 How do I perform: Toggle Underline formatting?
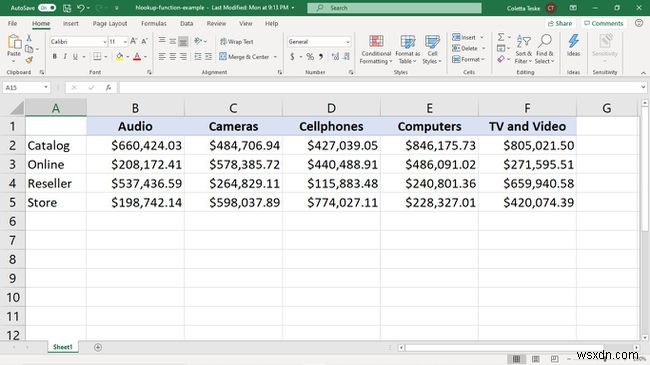coord(75,56)
